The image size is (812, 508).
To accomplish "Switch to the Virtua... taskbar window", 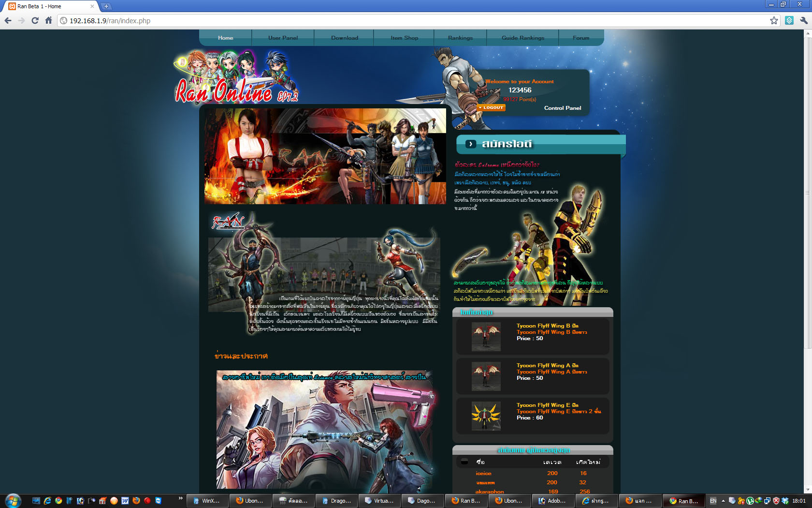I will tap(380, 501).
